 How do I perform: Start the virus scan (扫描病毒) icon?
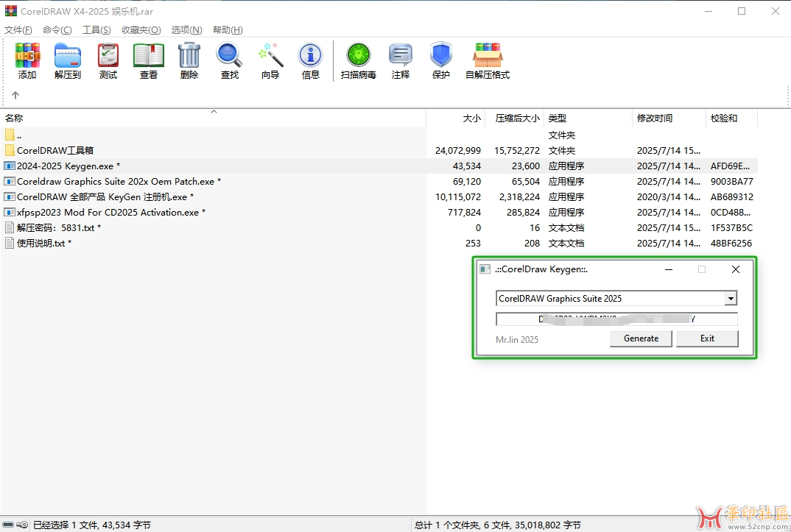pyautogui.click(x=359, y=55)
